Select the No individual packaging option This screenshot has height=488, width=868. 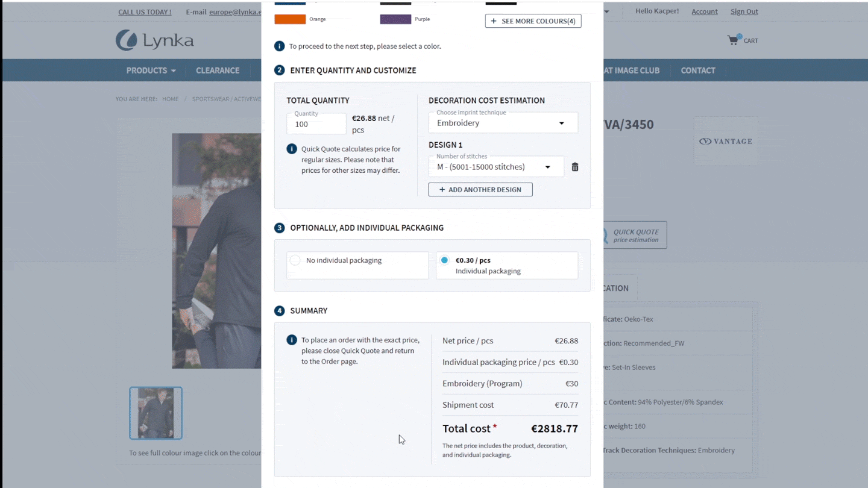[x=295, y=260]
